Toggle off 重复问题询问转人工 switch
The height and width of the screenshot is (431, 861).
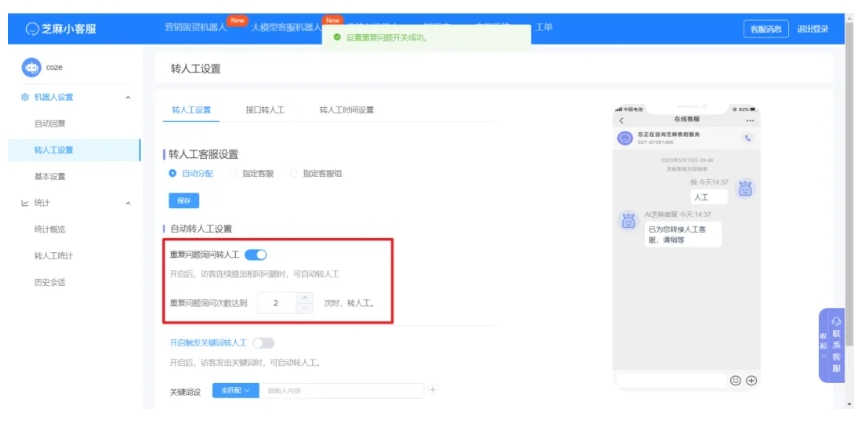coord(255,255)
